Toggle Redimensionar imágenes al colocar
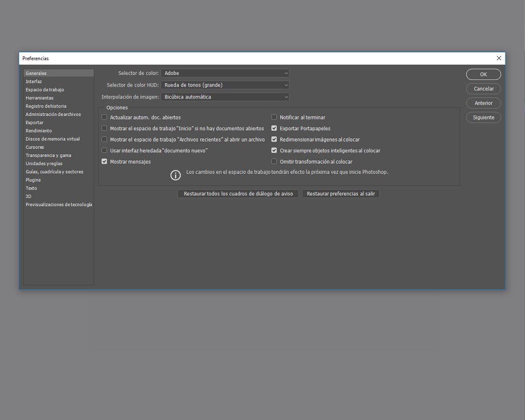 pyautogui.click(x=274, y=139)
